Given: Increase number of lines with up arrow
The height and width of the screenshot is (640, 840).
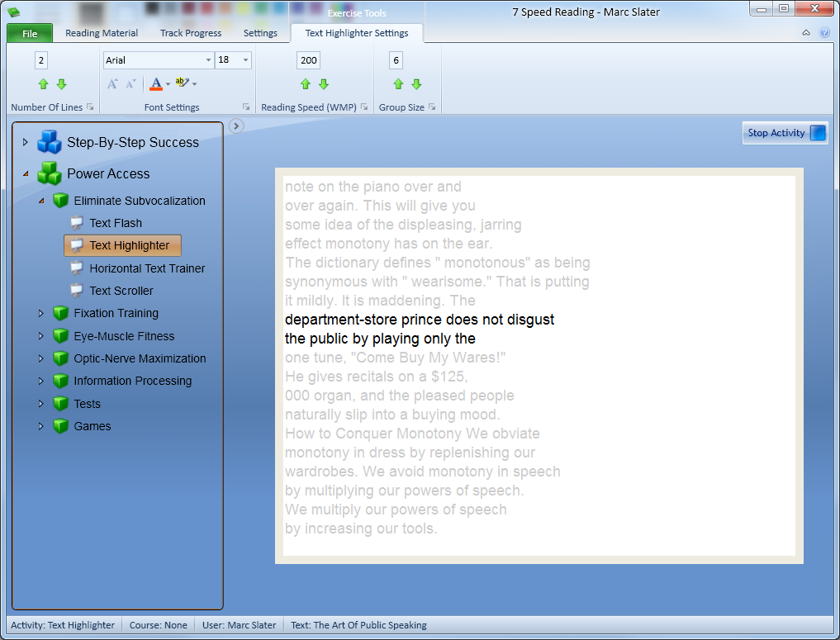Looking at the screenshot, I should point(43,84).
